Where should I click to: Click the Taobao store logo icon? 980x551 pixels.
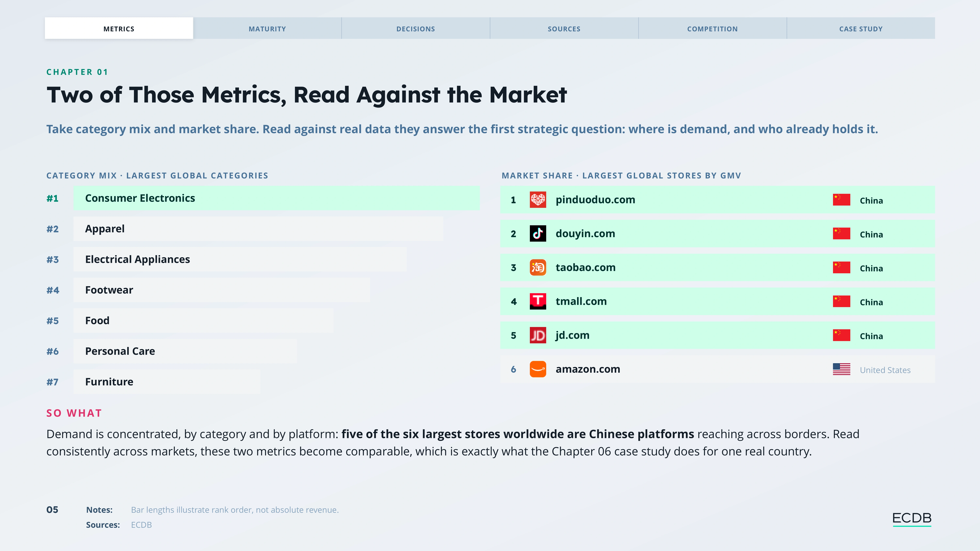pyautogui.click(x=538, y=267)
